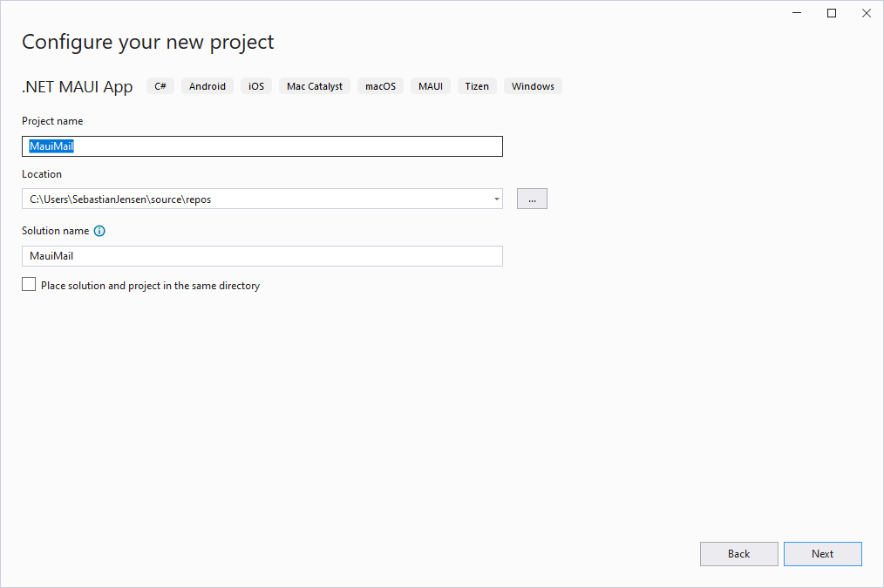Screen dimensions: 884x588
Task: Click the C# language tag
Action: click(160, 86)
